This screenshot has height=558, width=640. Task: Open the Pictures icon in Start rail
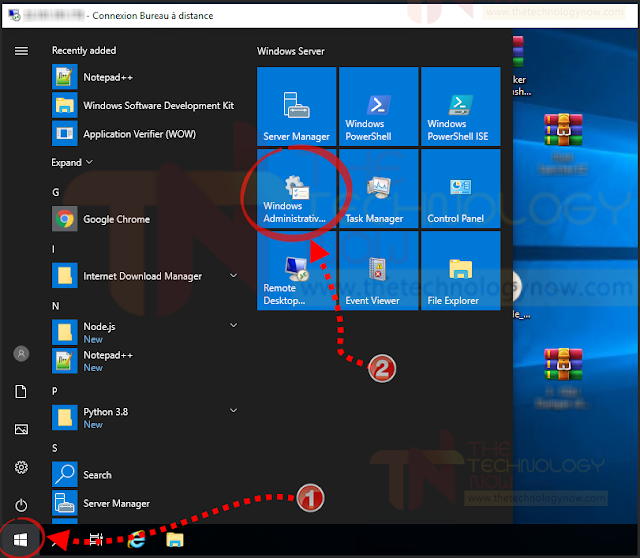tap(21, 429)
